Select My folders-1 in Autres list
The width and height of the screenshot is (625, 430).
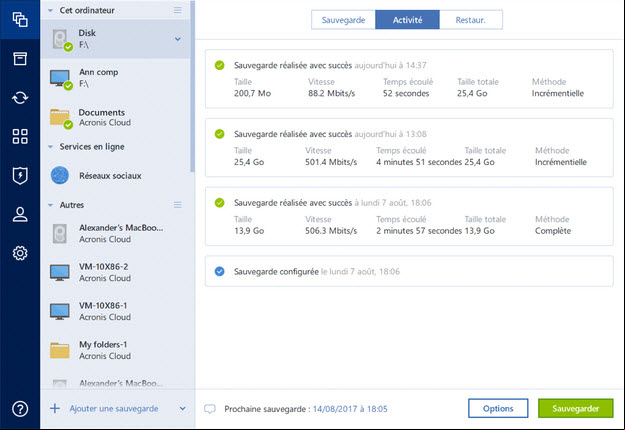(115, 350)
